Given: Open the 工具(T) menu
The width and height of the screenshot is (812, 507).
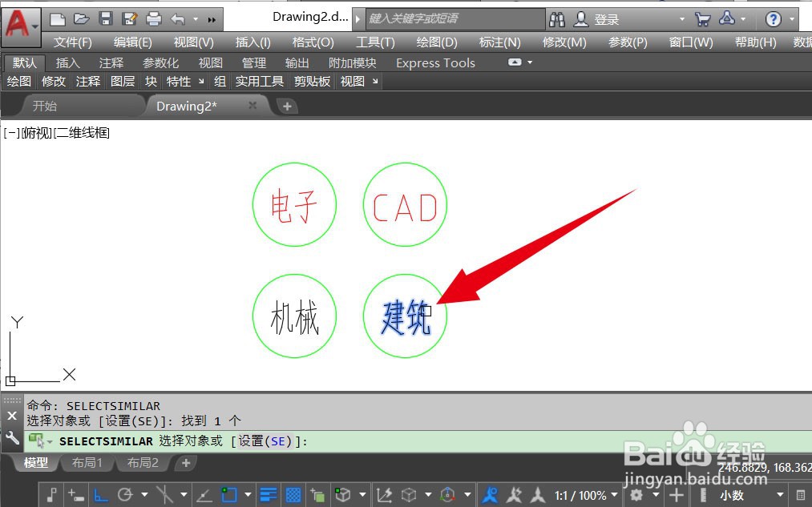Looking at the screenshot, I should pyautogui.click(x=375, y=42).
